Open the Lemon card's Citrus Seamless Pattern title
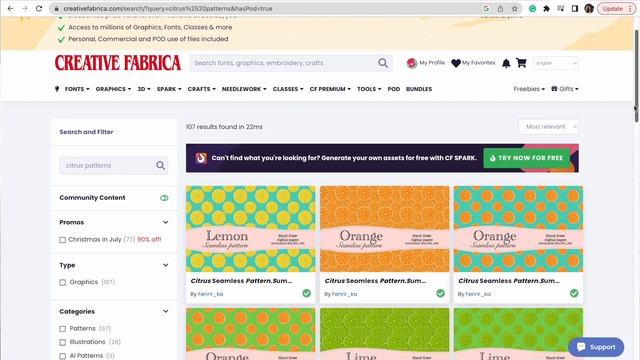Image resolution: width=640 pixels, height=360 pixels. [241, 281]
